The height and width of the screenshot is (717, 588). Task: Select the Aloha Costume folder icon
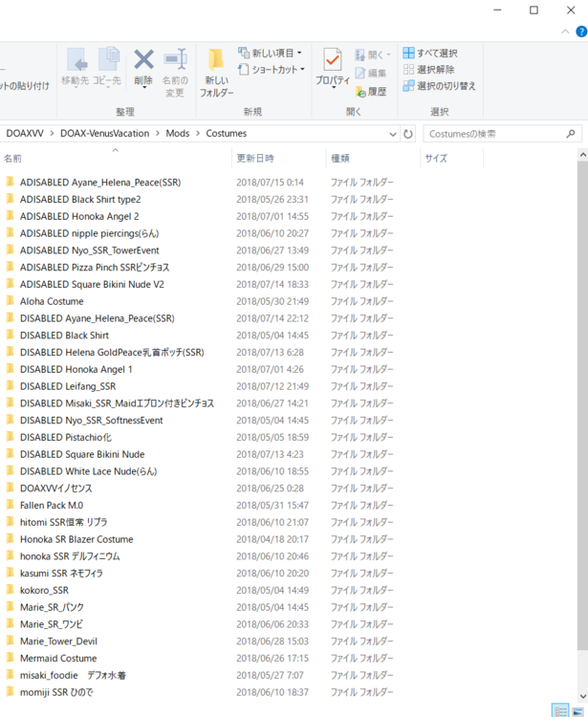[x=11, y=301]
